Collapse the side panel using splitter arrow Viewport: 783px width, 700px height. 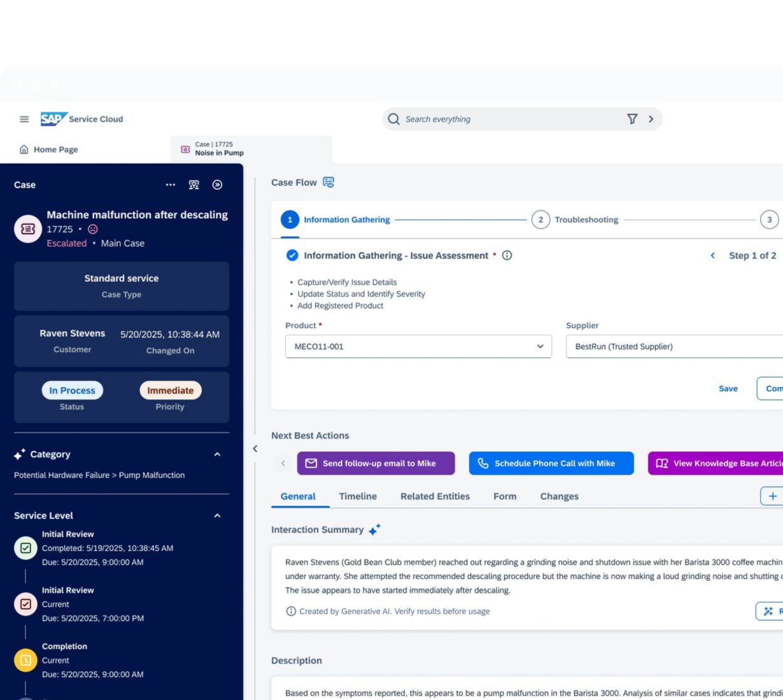[255, 449]
